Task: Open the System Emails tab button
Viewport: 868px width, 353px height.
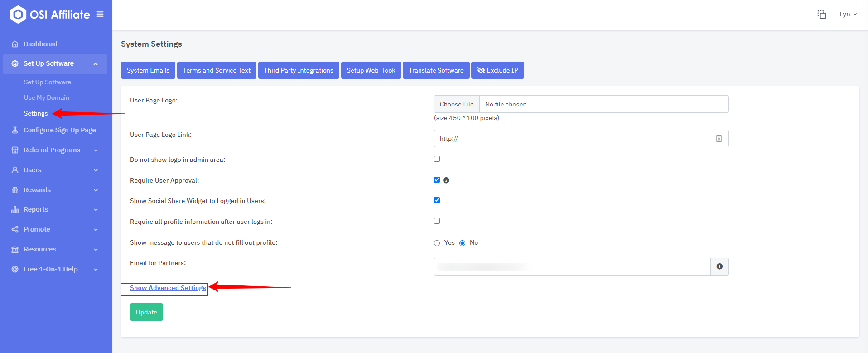Action: coord(148,70)
